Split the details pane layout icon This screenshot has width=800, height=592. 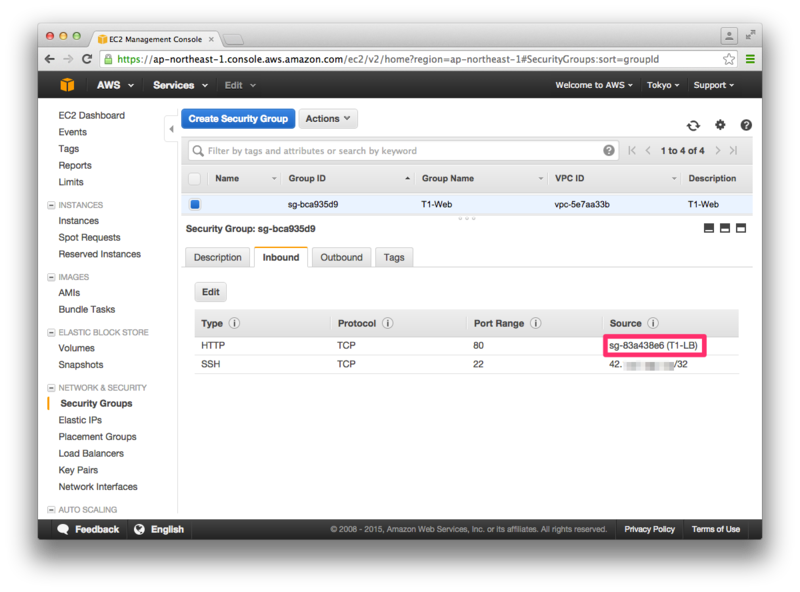(x=724, y=228)
